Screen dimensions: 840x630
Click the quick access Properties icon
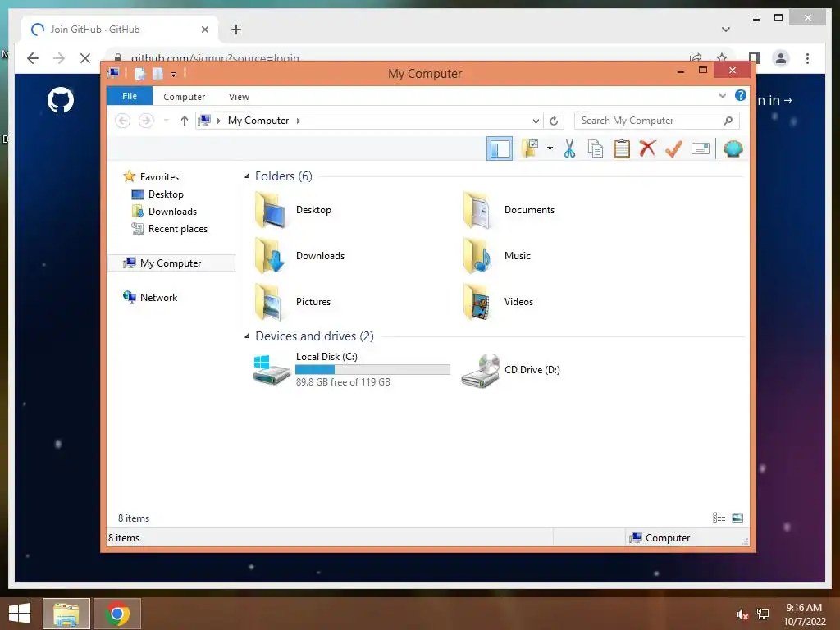(x=139, y=74)
